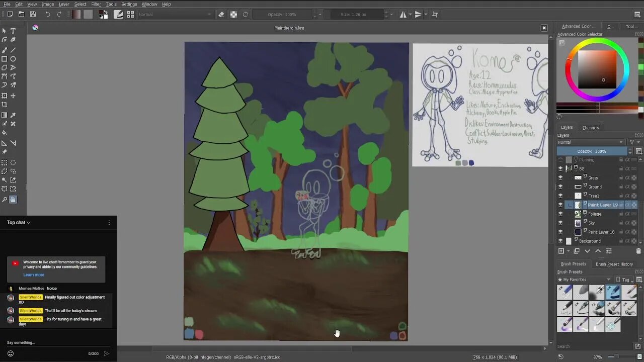This screenshot has height=362, width=644.
Task: Select the Gradient tool
Action: coord(5,115)
